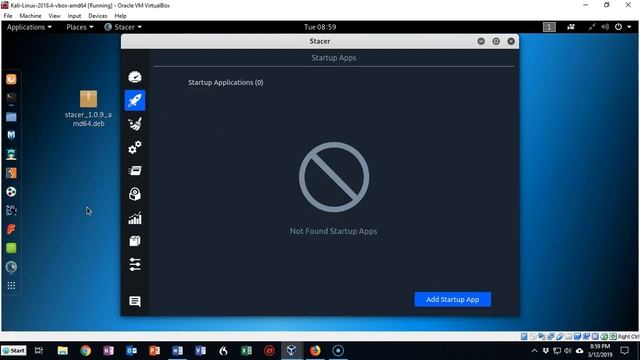Open the VirtualBox Help menu
This screenshot has width=640, height=360.
coord(120,16)
